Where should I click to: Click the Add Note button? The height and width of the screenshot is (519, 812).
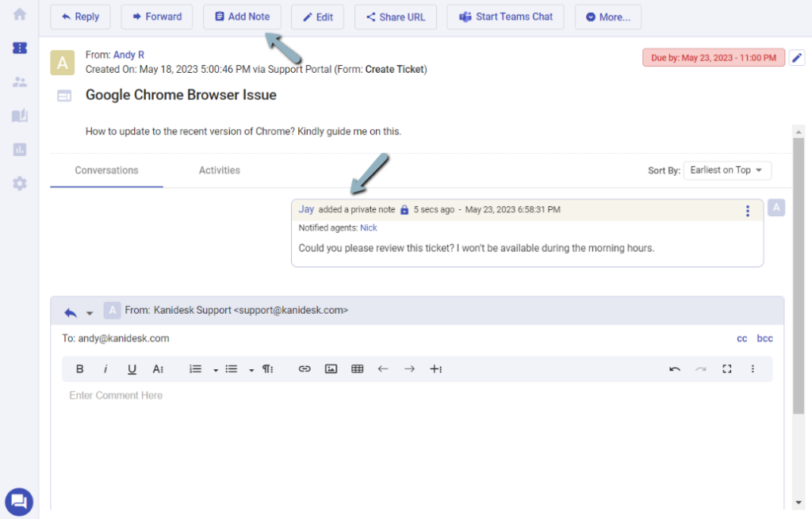[x=242, y=17]
